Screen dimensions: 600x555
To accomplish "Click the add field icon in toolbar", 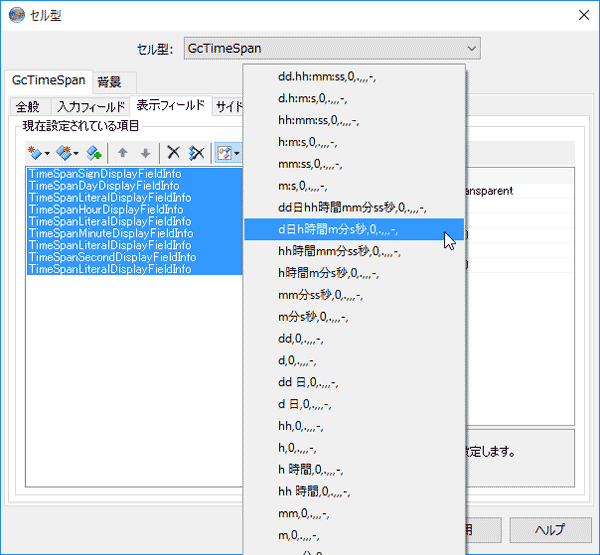I will (x=35, y=153).
